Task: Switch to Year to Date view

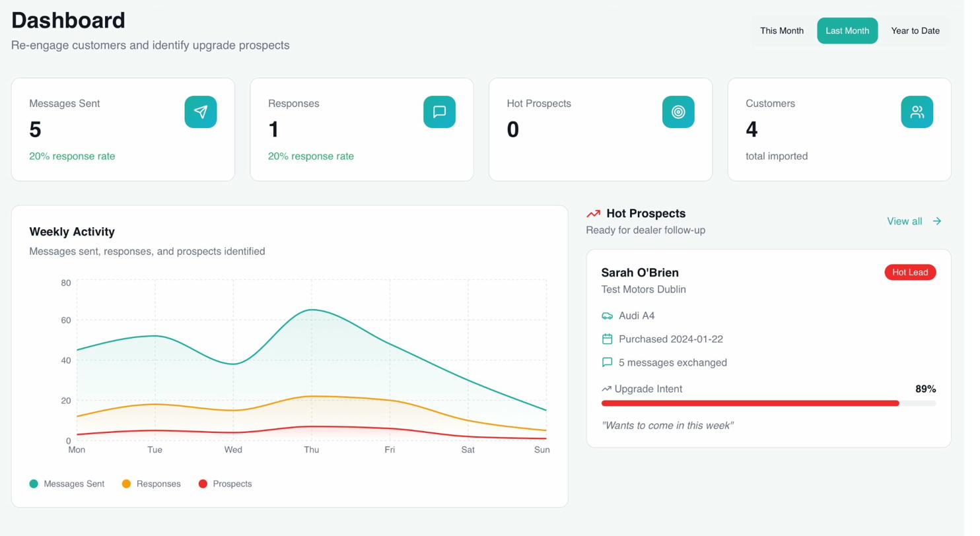Action: (x=916, y=30)
